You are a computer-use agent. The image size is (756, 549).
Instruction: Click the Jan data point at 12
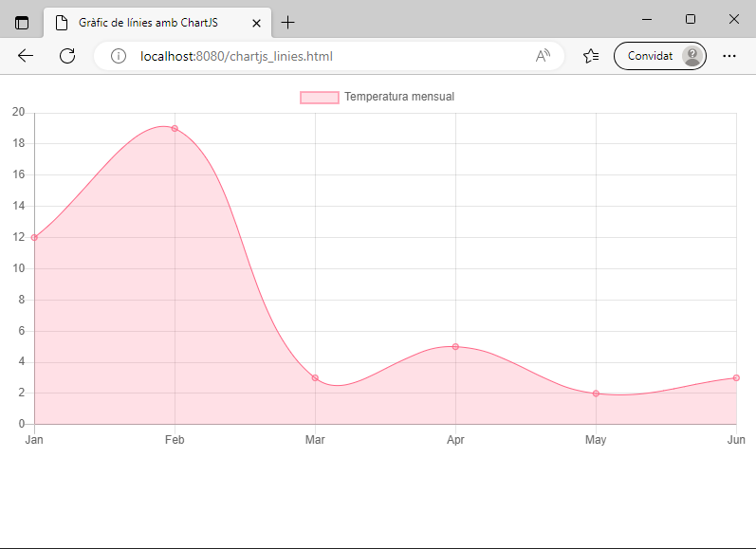click(34, 237)
